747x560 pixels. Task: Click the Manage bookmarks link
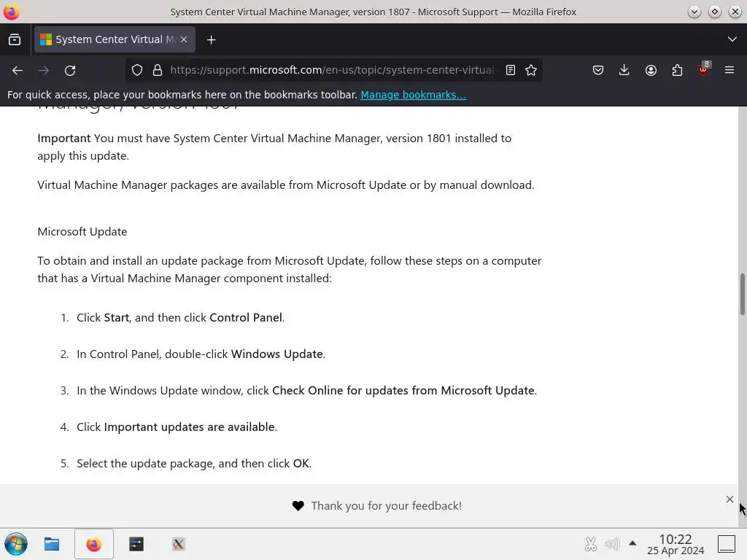click(413, 95)
